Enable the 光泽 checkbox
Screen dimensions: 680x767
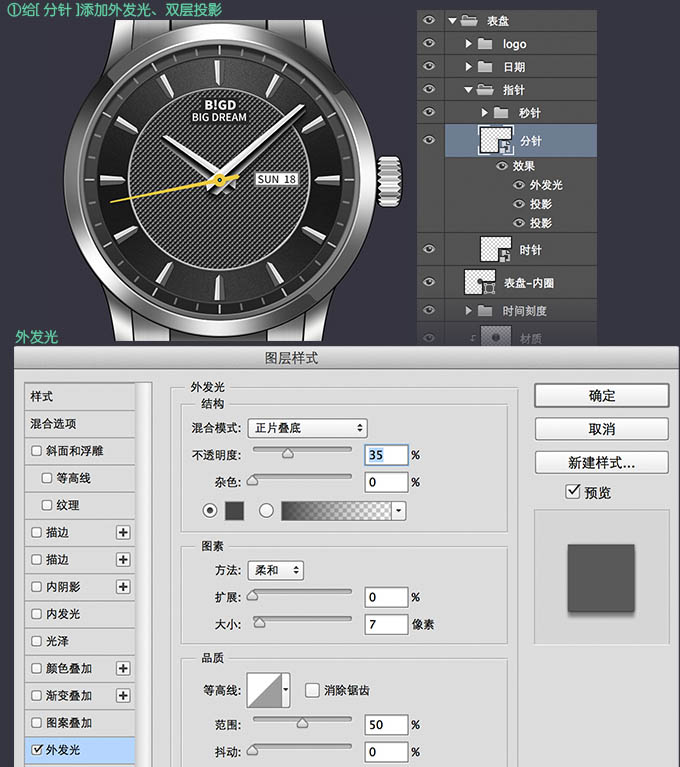click(36, 641)
